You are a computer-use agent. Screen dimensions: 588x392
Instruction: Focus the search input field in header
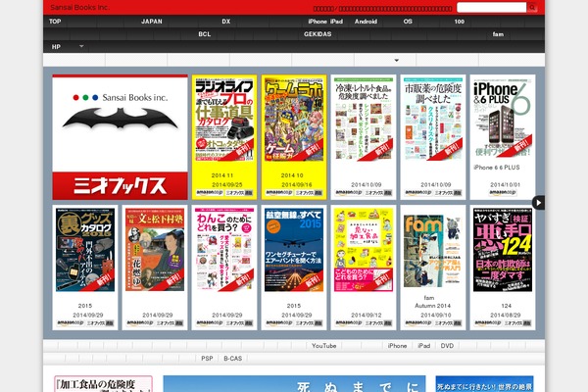[492, 7]
